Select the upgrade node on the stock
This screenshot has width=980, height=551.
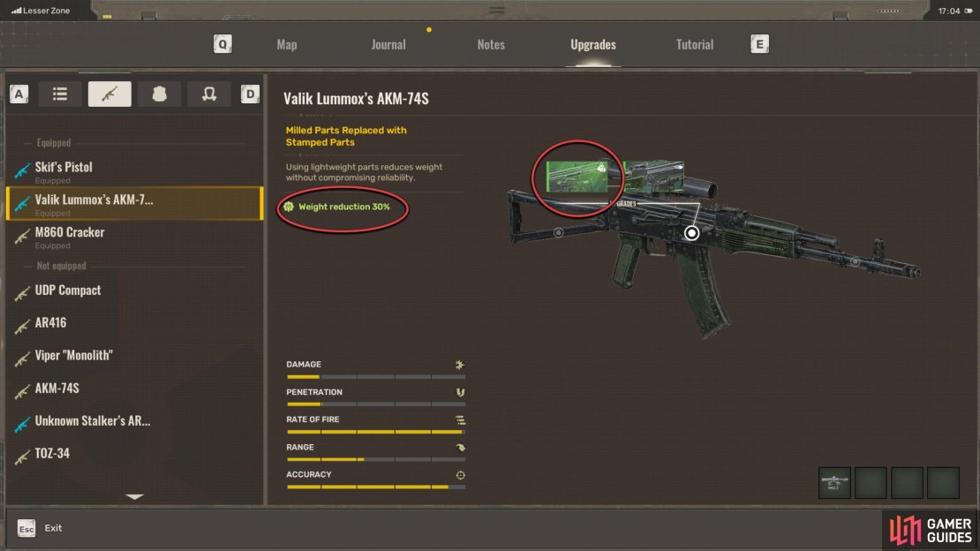pos(558,232)
